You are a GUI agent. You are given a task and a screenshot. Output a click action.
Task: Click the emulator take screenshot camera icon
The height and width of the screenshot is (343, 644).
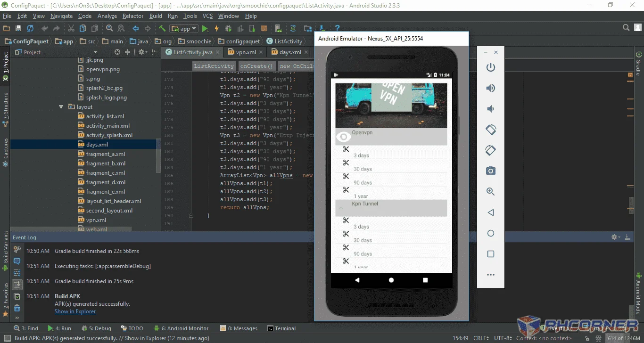click(x=491, y=171)
